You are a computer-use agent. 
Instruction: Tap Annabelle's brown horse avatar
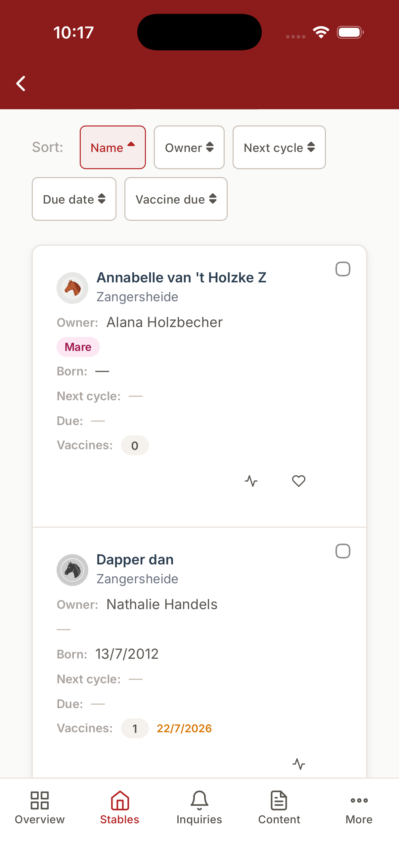(x=72, y=288)
